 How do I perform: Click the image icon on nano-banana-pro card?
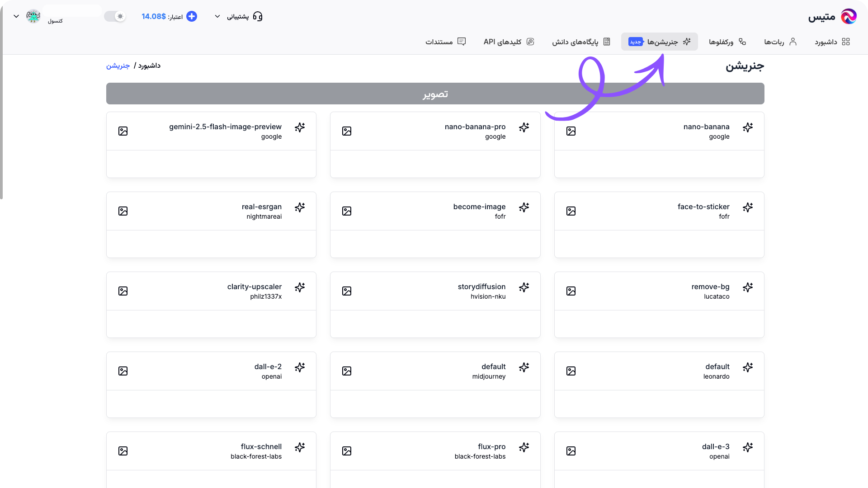[x=347, y=131]
